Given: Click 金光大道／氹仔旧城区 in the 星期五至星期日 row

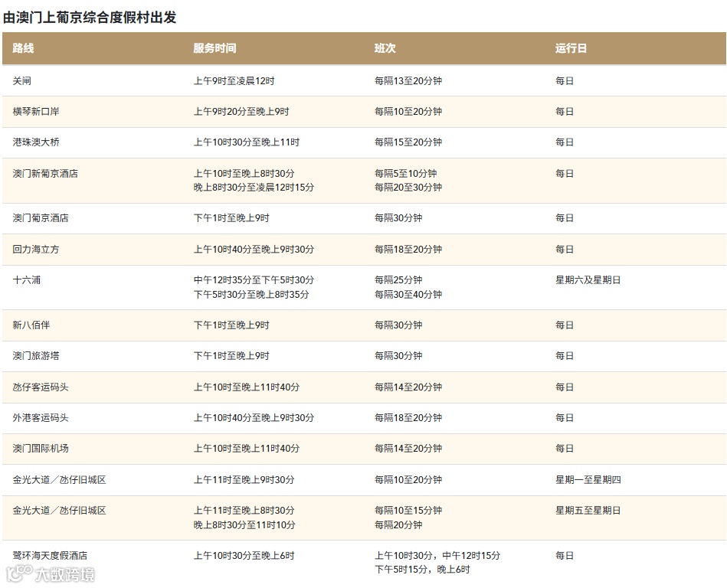Looking at the screenshot, I should [59, 510].
